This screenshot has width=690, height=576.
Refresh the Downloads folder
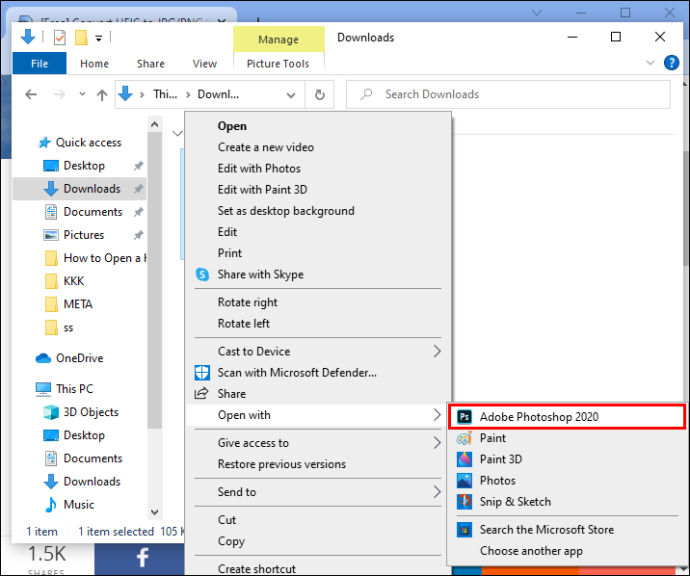click(320, 95)
